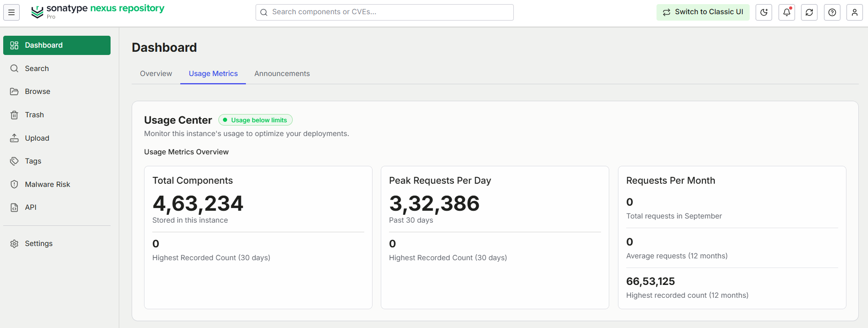Click the search magnifier icon in search bar
This screenshot has height=328, width=868.
pyautogui.click(x=264, y=12)
